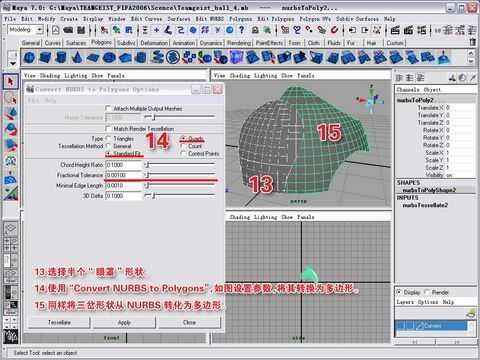Click the Chord Height Ratio value field

123,165
